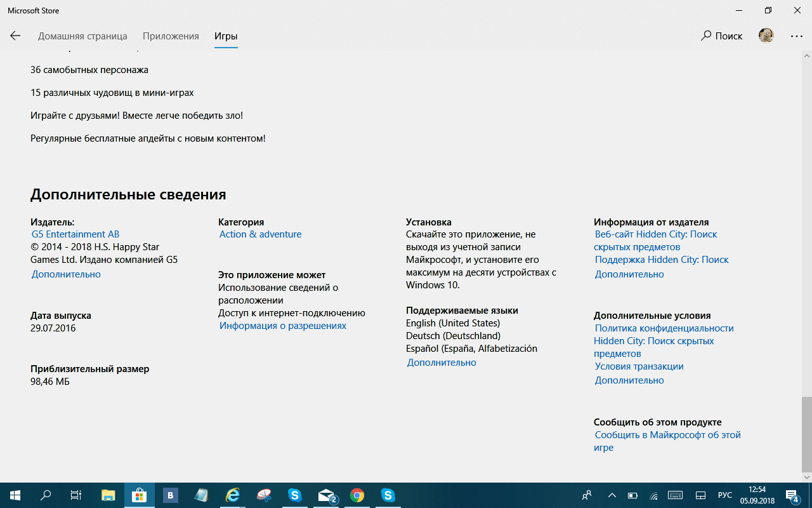Click 'Доступ к интернет-подключению' text
Viewport: 812px width, 508px height.
tap(292, 313)
